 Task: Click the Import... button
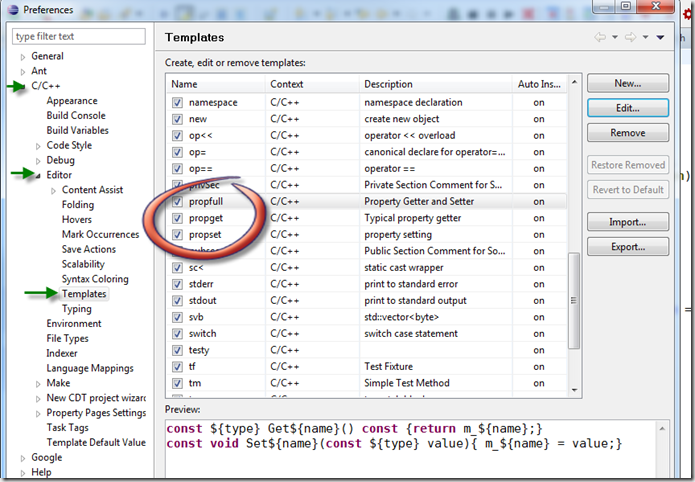(x=627, y=222)
